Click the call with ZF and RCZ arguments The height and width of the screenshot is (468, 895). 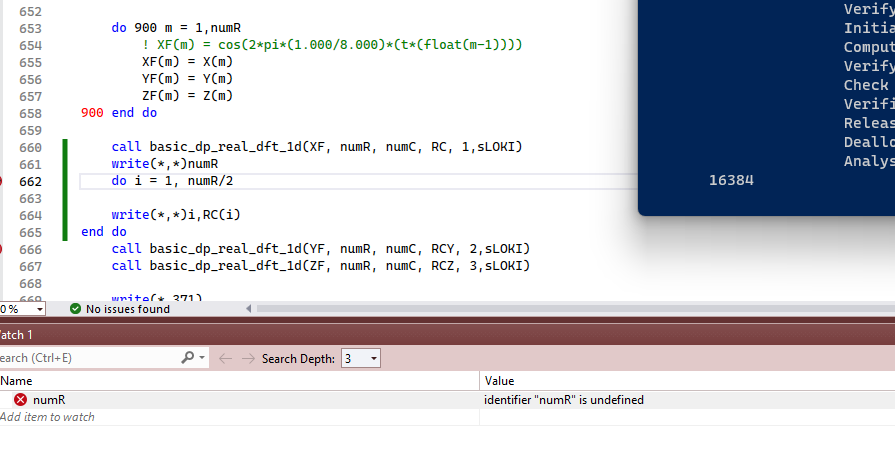point(321,267)
